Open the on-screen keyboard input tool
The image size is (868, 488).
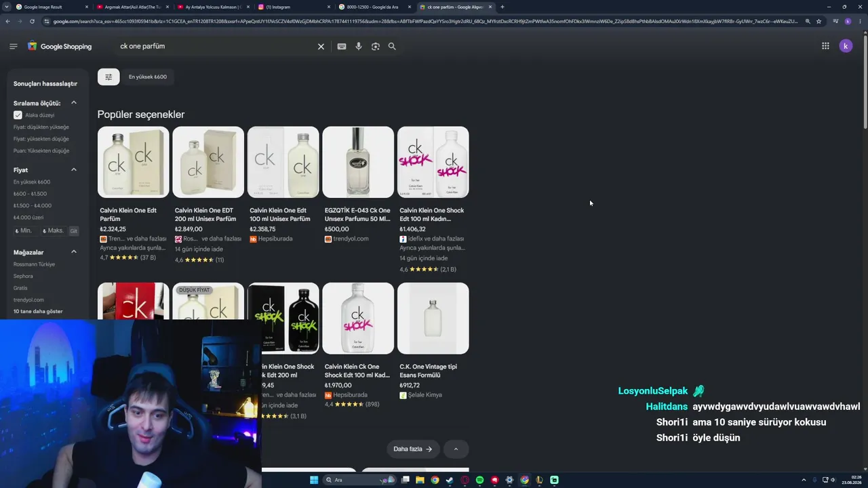342,46
